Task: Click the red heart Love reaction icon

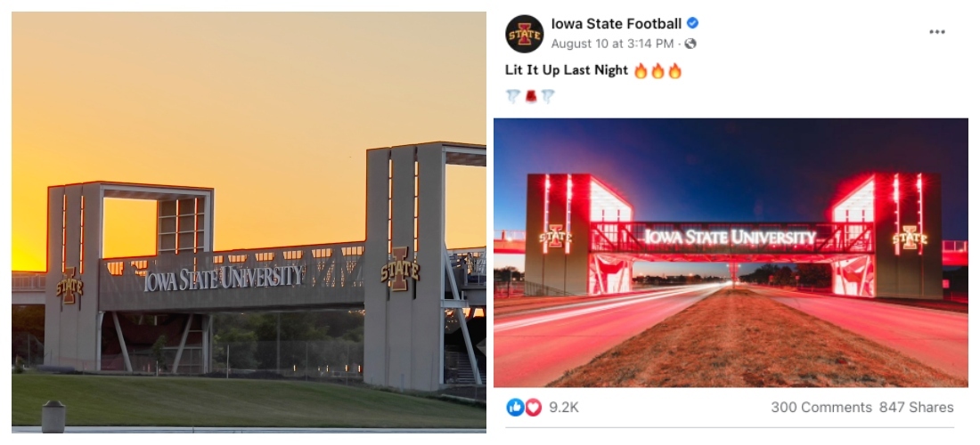Action: (x=533, y=407)
